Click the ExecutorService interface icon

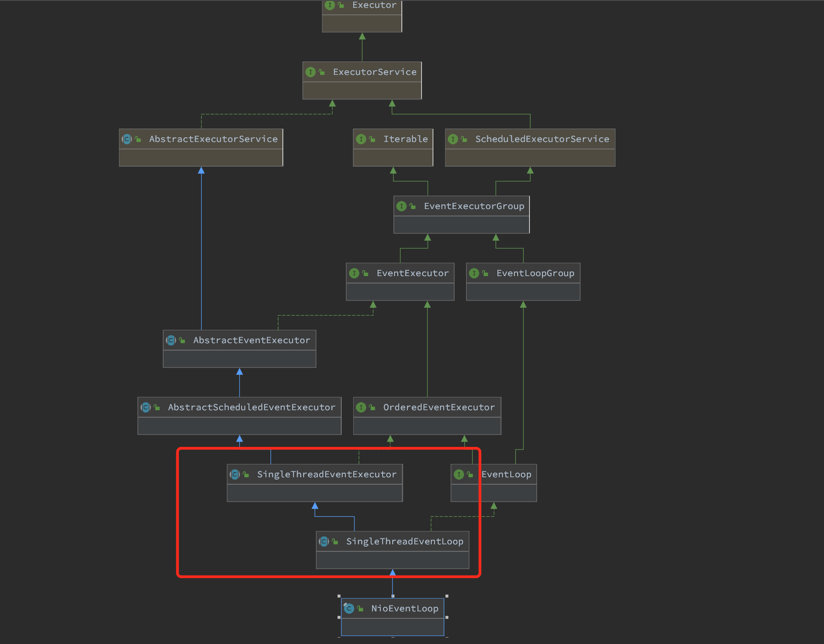coord(310,72)
